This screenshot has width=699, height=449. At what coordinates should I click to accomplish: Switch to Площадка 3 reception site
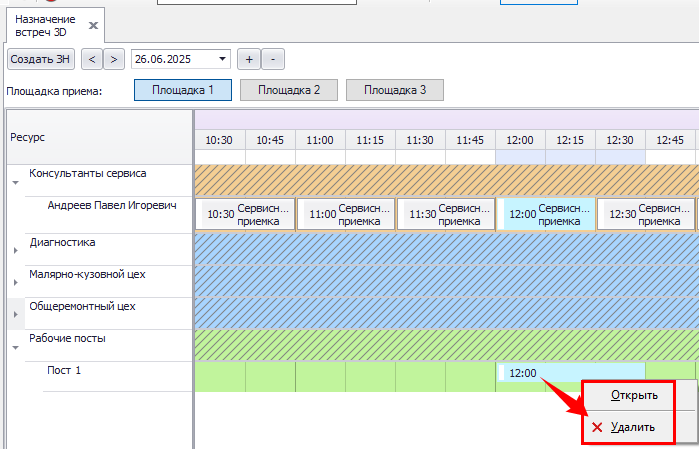395,90
